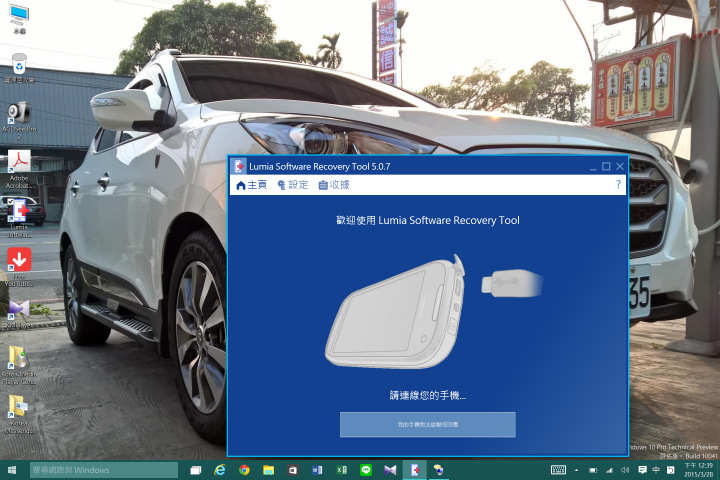Viewport: 720px width, 480px height.
Task: Open the taskbar clock and date
Action: click(698, 470)
